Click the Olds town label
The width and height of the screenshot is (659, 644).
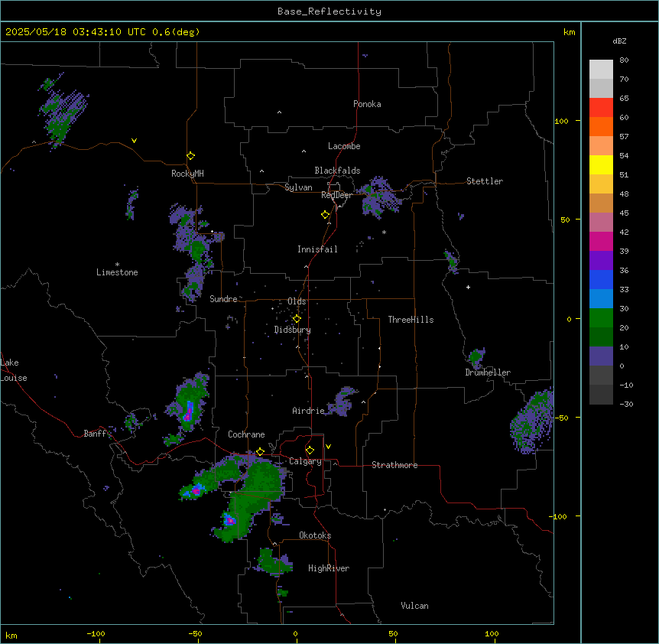point(297,301)
